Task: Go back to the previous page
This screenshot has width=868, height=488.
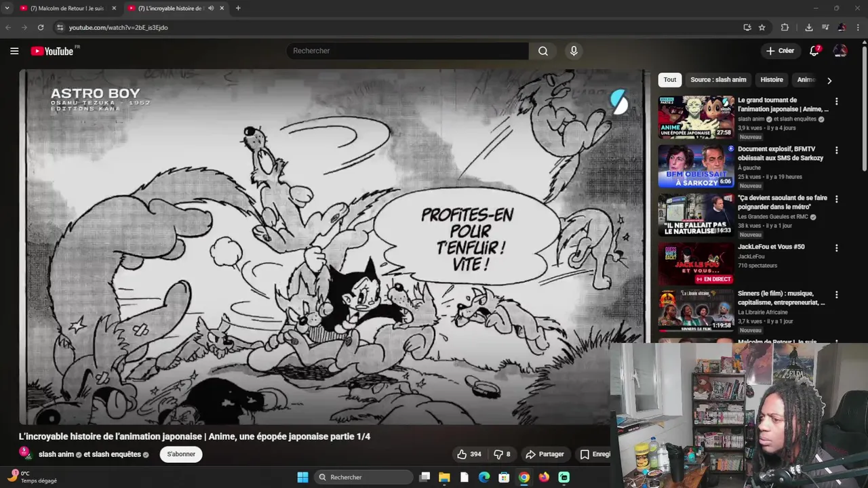Action: 8,27
